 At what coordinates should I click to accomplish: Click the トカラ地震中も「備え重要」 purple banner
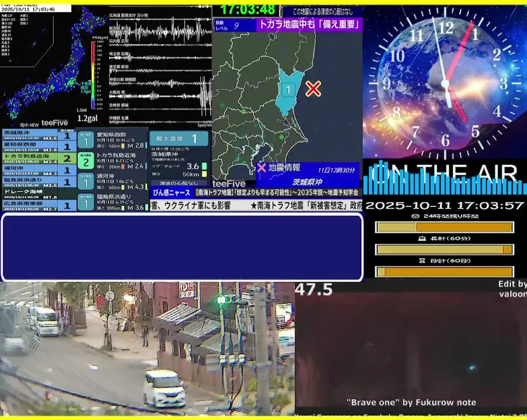click(x=309, y=25)
